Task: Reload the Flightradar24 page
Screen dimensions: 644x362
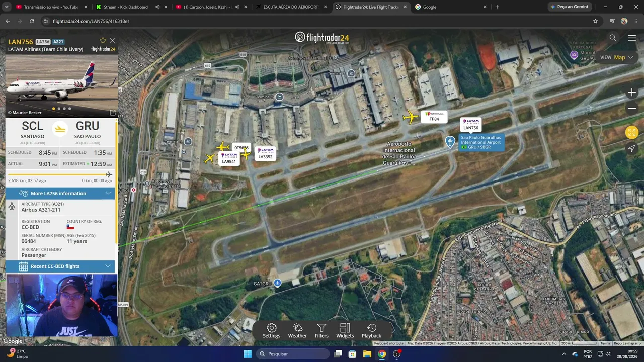Action: (x=32, y=21)
